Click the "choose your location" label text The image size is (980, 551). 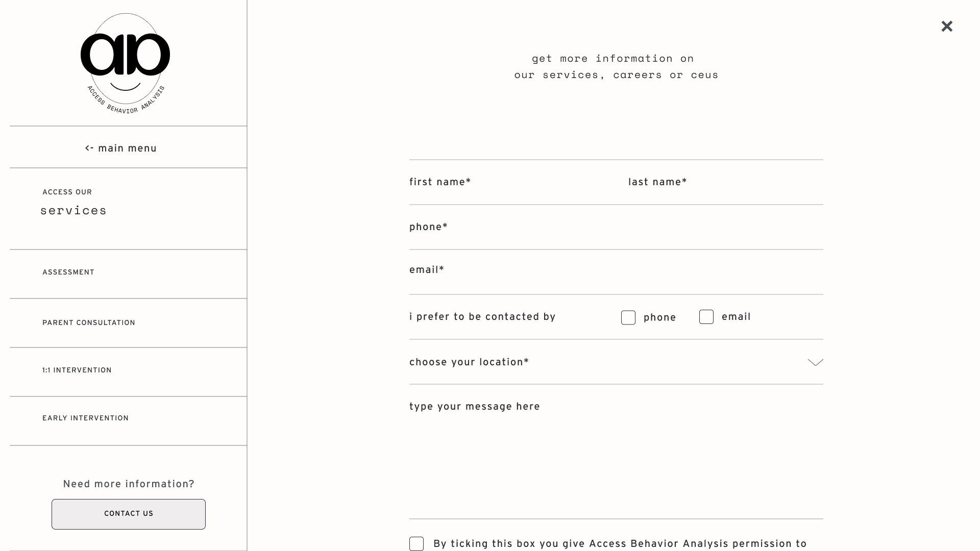click(x=469, y=362)
